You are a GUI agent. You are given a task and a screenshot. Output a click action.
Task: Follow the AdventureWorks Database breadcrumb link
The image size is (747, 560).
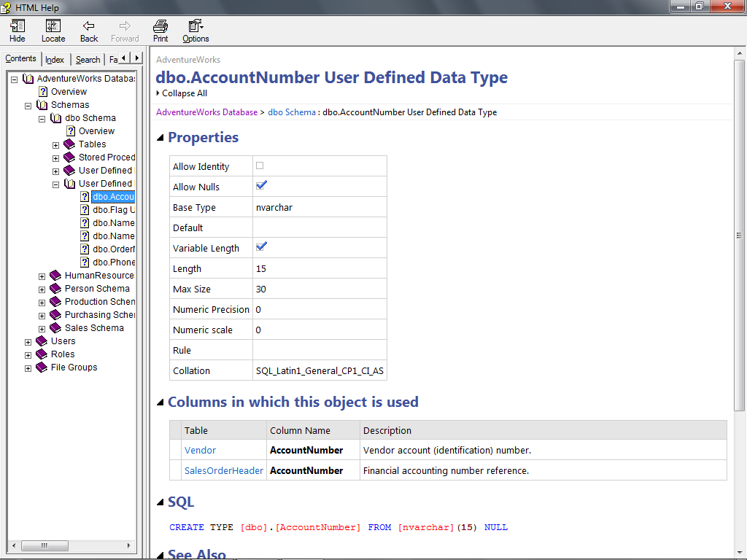206,112
